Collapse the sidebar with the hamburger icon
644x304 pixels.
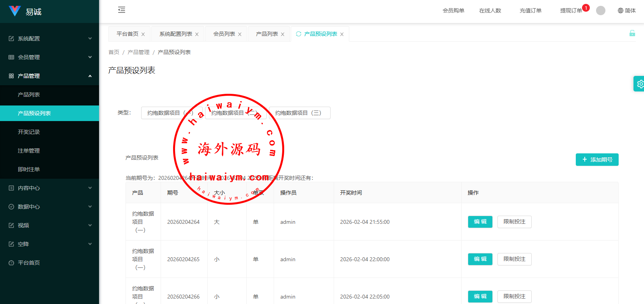[122, 10]
